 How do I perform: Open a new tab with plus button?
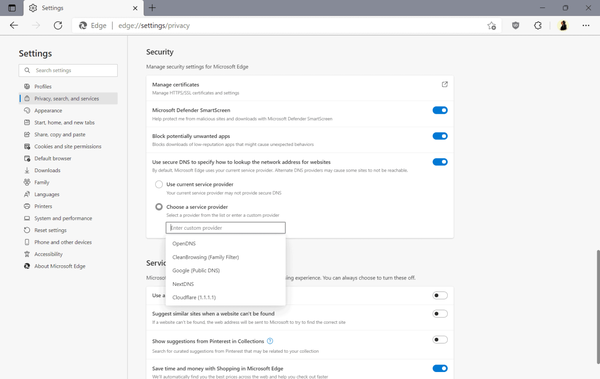click(152, 8)
